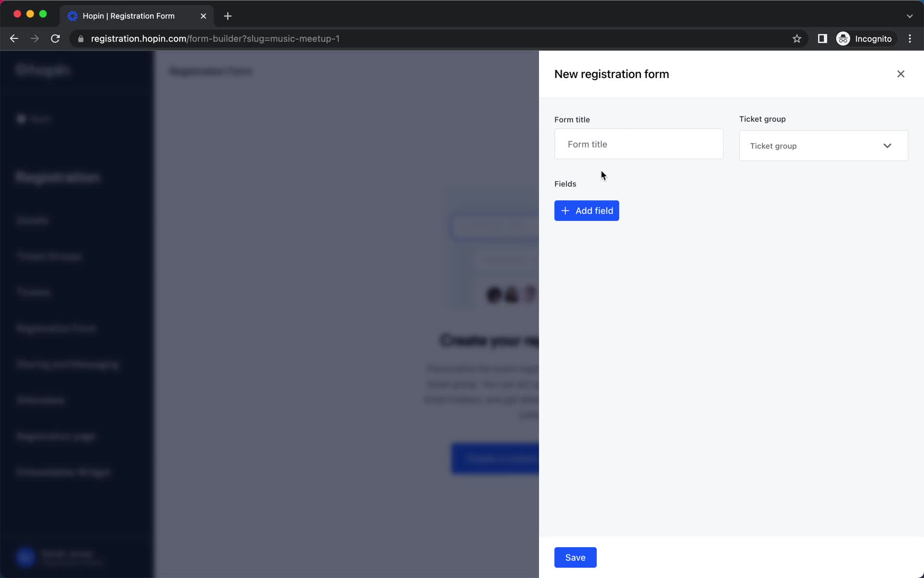Click the Branding and Messaging sidebar icon
The width and height of the screenshot is (924, 578).
click(x=66, y=364)
